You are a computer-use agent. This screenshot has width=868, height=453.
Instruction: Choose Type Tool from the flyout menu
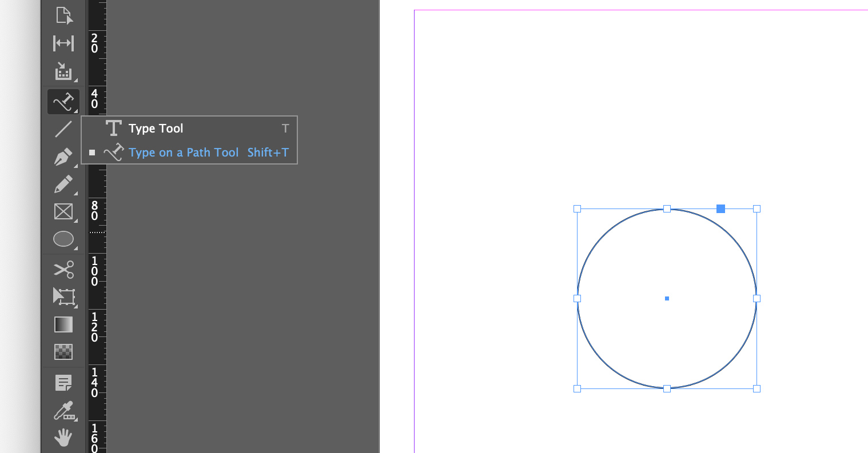189,129
